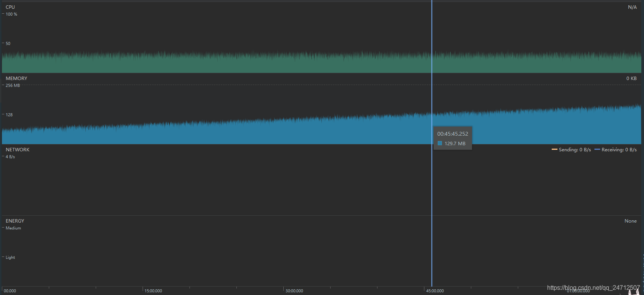Jump to the 15:00.000 timeline mark
The width and height of the screenshot is (644, 295).
tap(153, 291)
